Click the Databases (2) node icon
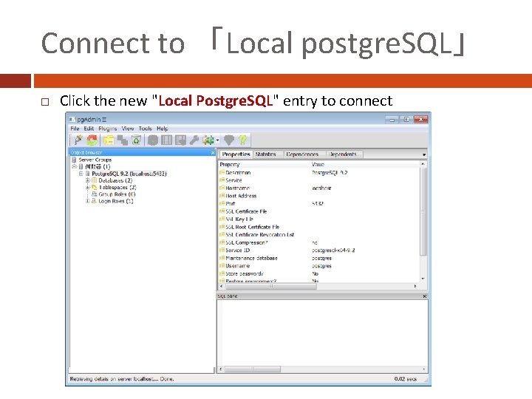Viewport: 532px width, 399px height. (95, 180)
